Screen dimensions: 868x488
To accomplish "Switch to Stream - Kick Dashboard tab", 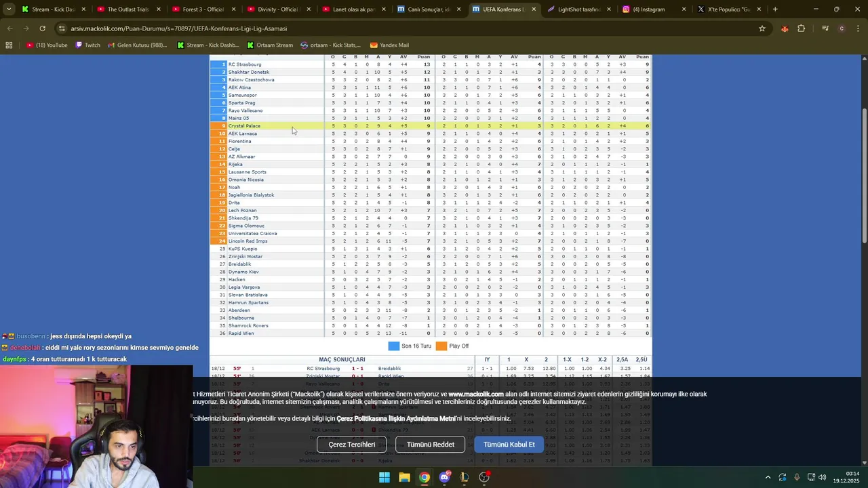I will click(x=53, y=9).
